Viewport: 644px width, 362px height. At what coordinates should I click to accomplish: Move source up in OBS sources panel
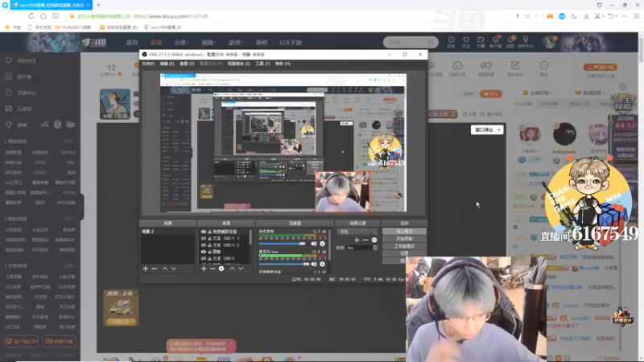coord(232,269)
